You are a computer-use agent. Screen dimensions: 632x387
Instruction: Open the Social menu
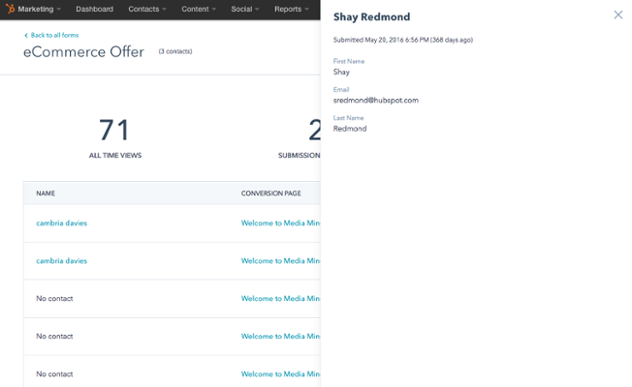click(245, 9)
